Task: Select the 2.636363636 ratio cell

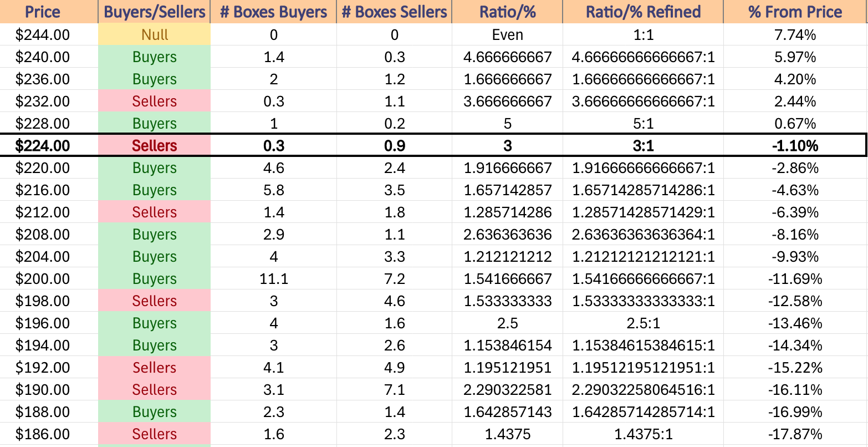Action: pyautogui.click(x=507, y=235)
